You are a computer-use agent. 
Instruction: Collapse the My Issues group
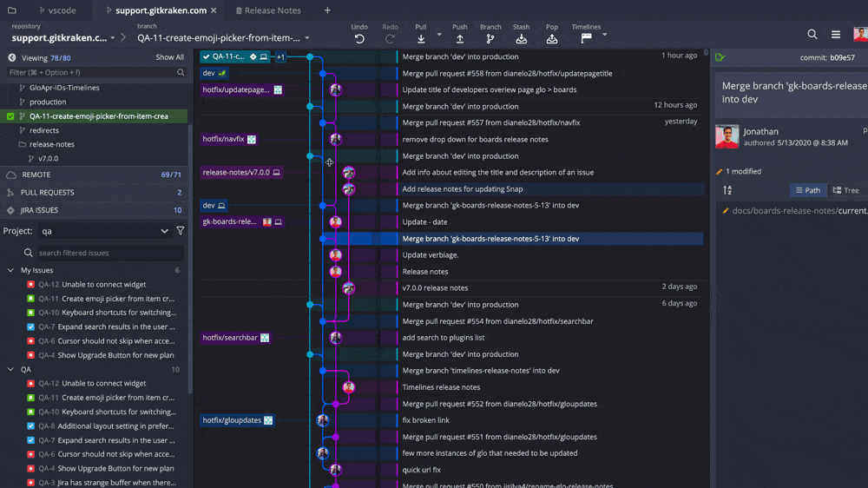tap(10, 270)
